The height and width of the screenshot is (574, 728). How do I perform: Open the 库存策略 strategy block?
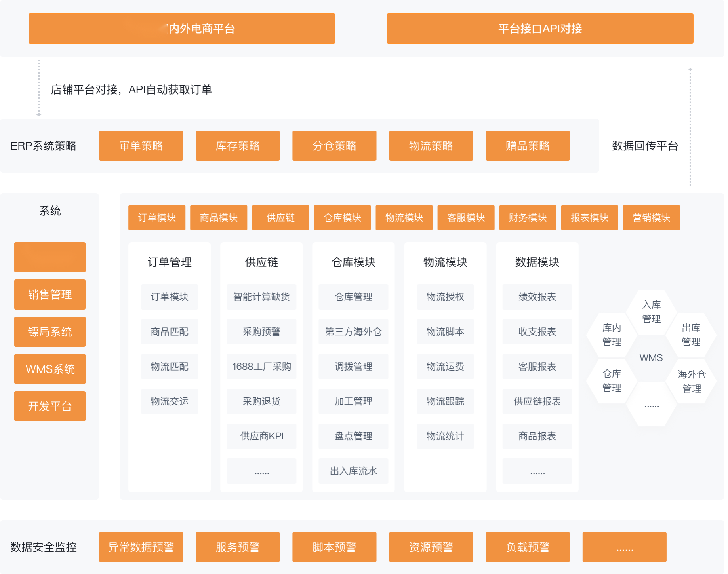click(238, 146)
